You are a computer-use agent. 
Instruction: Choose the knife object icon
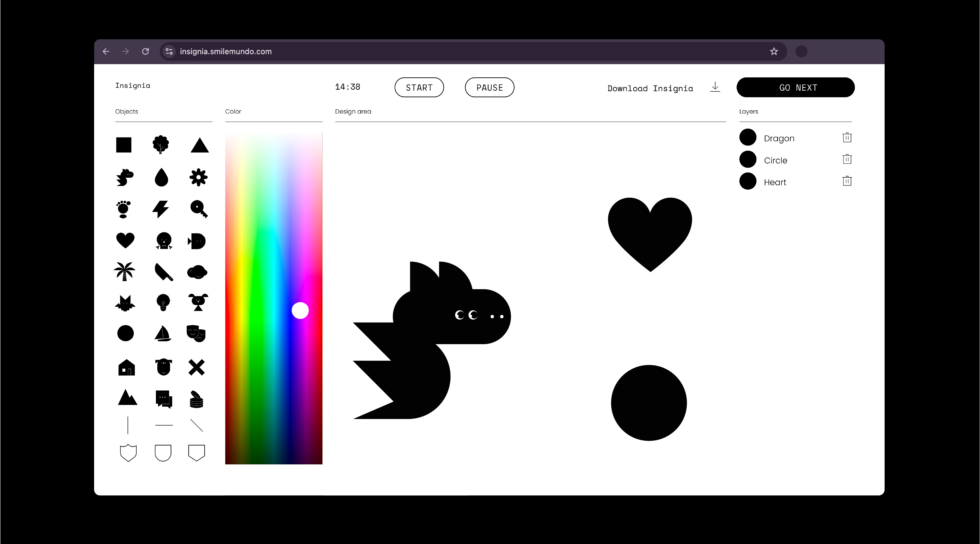[x=164, y=272]
